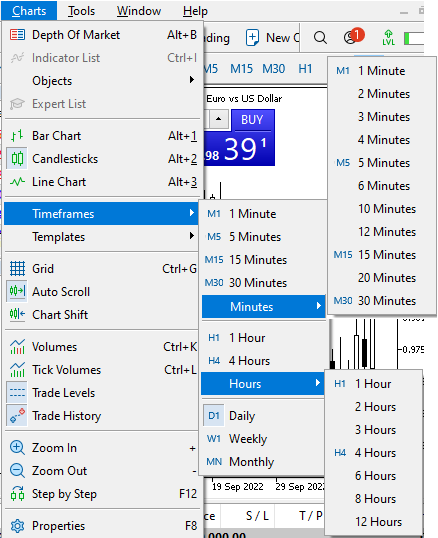Click the M5 toolbar timeframe button
The height and width of the screenshot is (538, 438).
point(211,69)
